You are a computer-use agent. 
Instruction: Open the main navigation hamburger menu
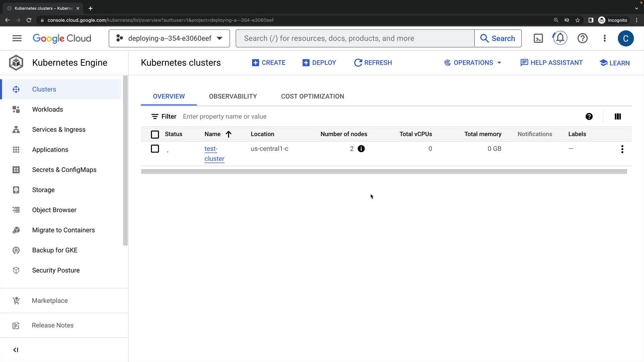pyautogui.click(x=17, y=38)
